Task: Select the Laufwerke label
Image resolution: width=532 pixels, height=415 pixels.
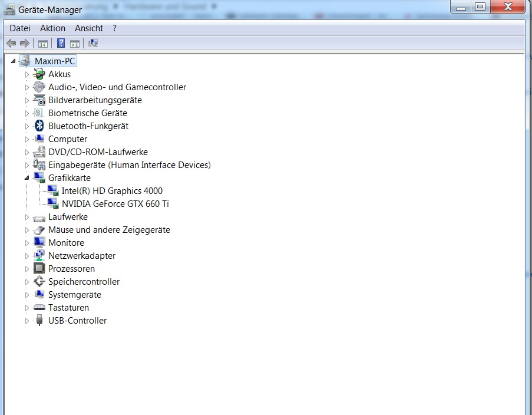Action: point(68,217)
